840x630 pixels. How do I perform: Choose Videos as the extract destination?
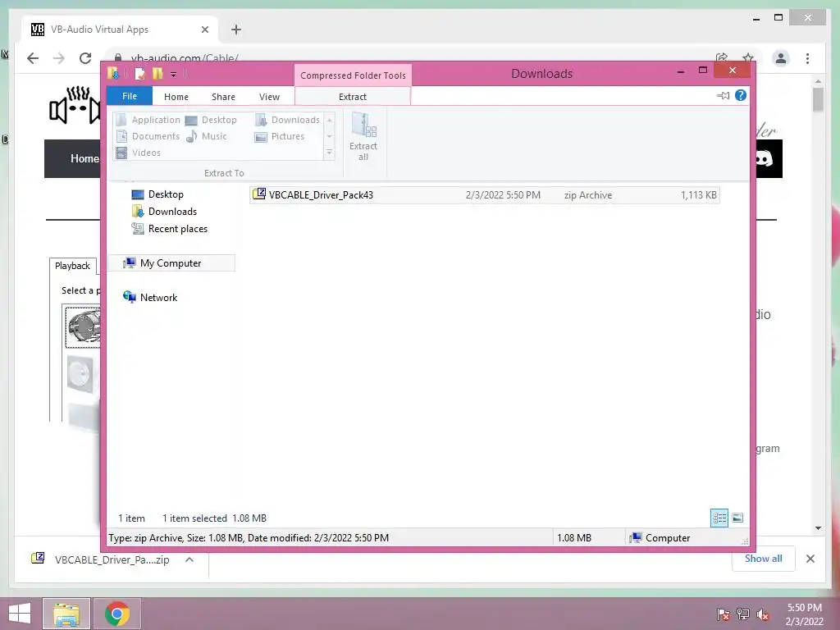139,153
